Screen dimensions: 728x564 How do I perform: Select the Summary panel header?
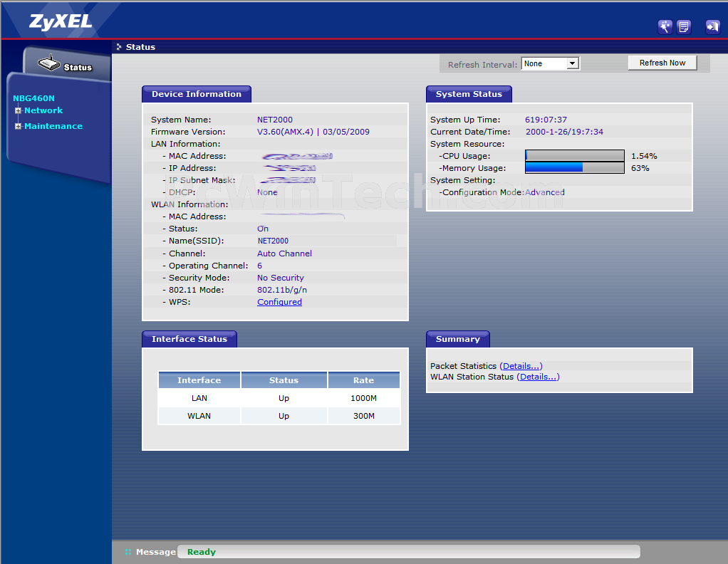tap(458, 340)
